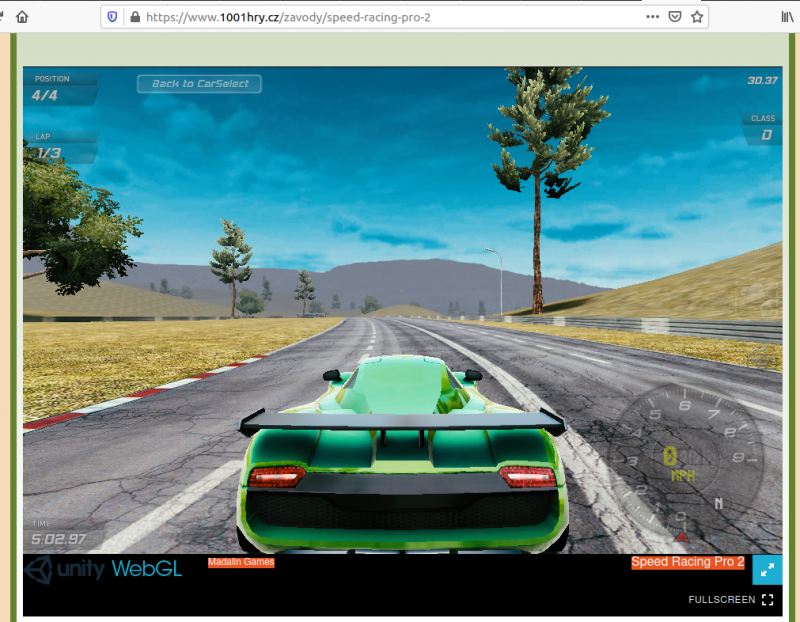Click the LAP 1/3 counter
Viewport: 800px width, 622px height.
coord(61,147)
